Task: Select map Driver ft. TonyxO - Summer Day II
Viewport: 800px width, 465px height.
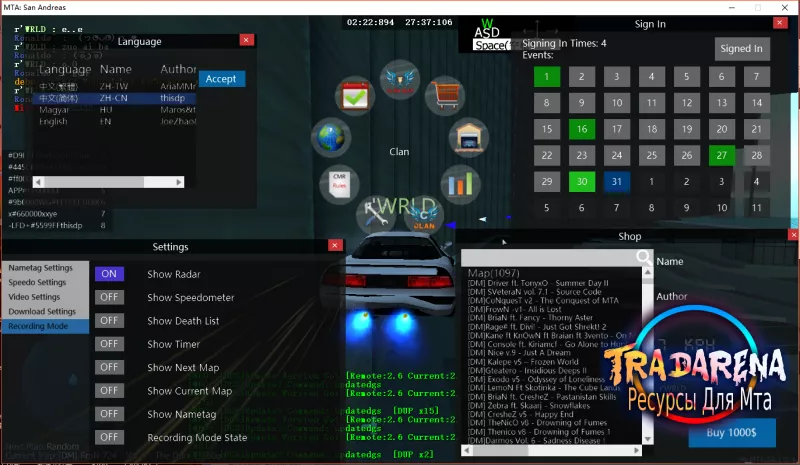Action: point(538,283)
